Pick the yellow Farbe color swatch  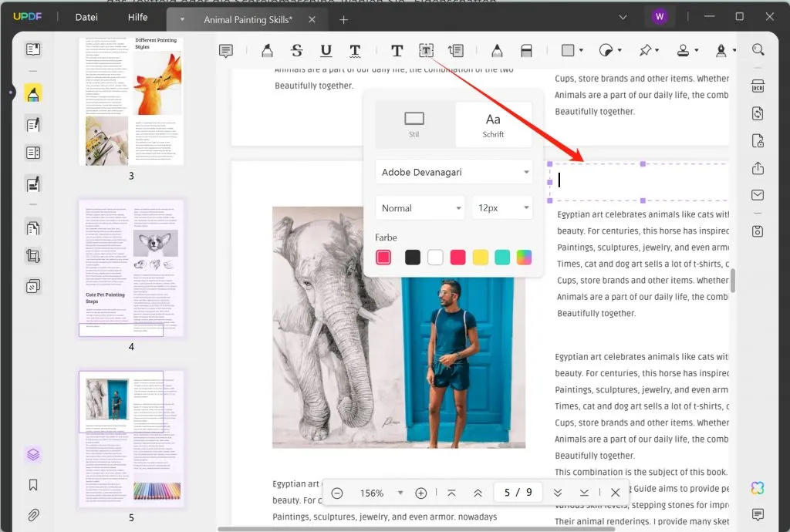click(x=479, y=257)
